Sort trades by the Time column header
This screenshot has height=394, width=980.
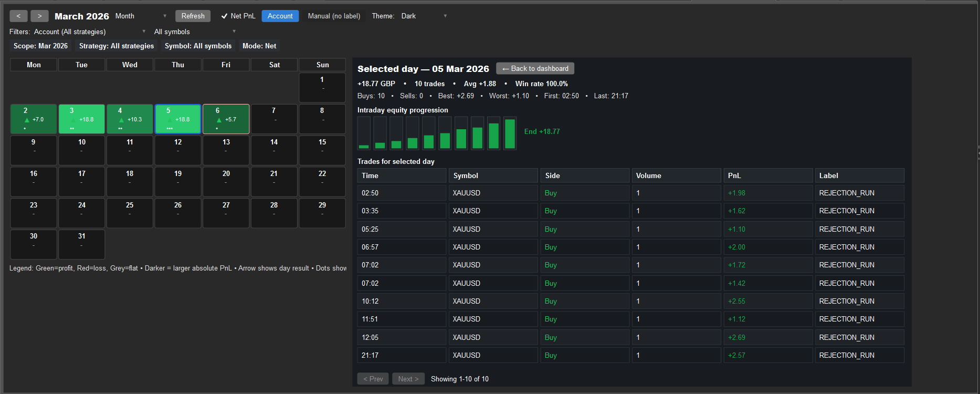tap(402, 175)
